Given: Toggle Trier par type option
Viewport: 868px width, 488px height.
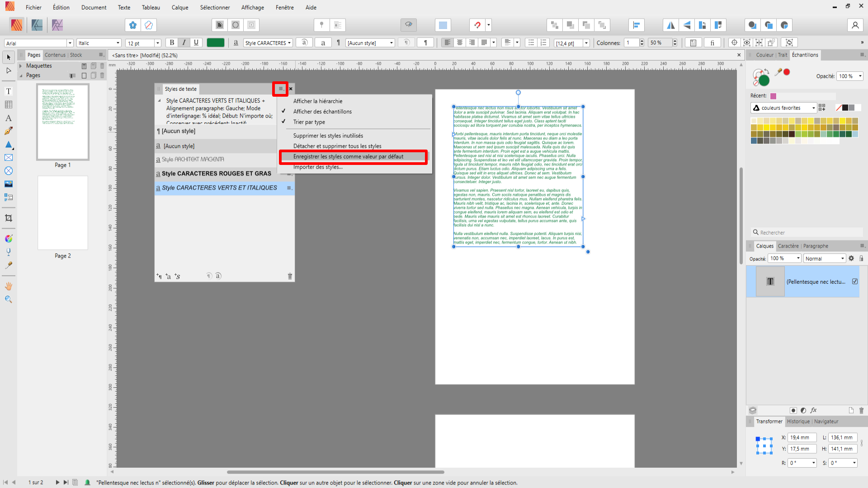Looking at the screenshot, I should point(309,122).
